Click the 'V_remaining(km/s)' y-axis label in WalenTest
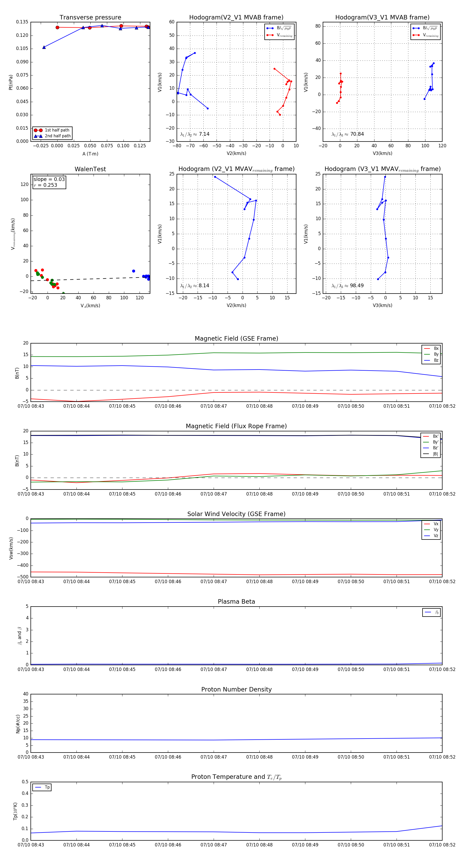This screenshot has width=473, height=868. point(13,234)
